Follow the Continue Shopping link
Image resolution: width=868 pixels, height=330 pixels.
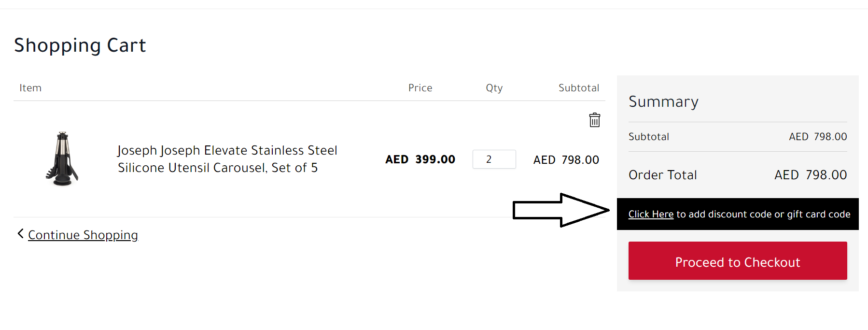click(83, 235)
